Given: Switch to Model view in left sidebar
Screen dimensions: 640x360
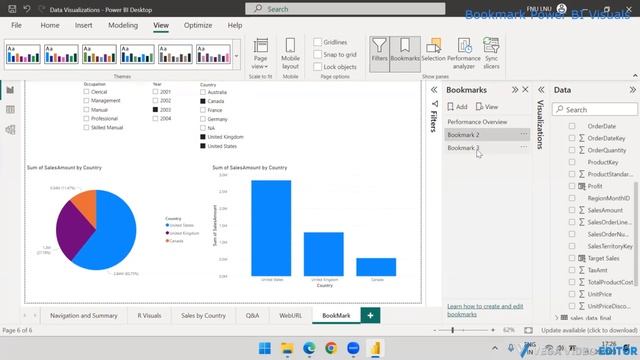Looking at the screenshot, I should [10, 129].
